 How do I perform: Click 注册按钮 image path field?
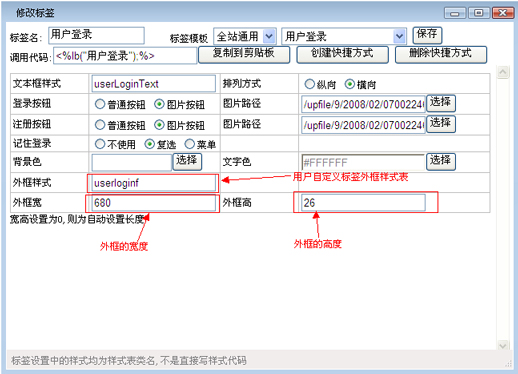(363, 125)
